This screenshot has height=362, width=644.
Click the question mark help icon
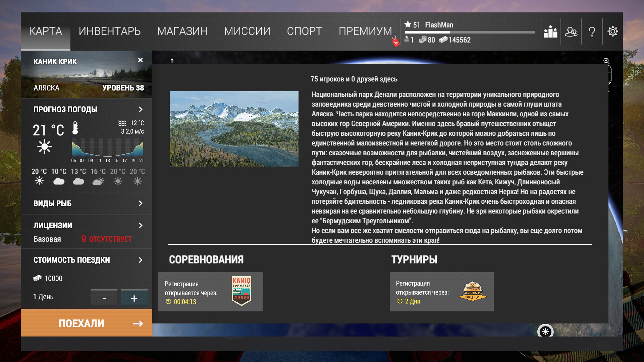[x=592, y=32]
